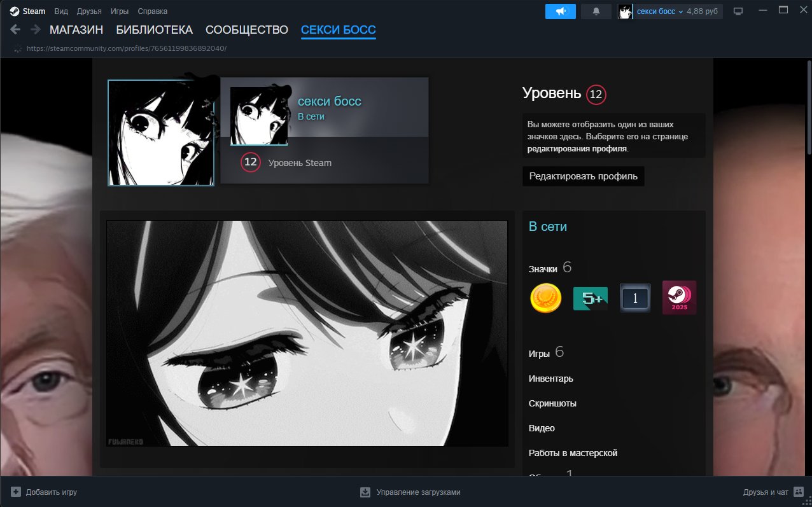
Task: Go forward with the right arrow
Action: pyautogui.click(x=36, y=29)
